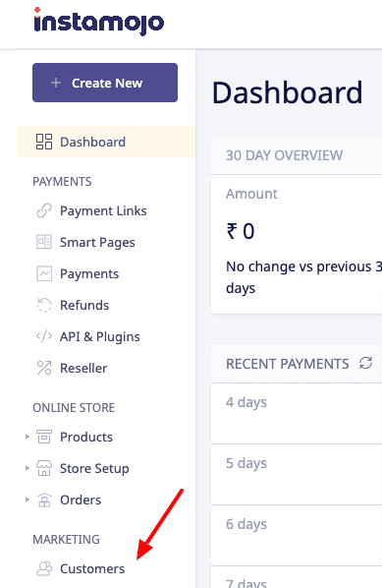This screenshot has width=382, height=588.
Task: Select Smart Pages from the sidebar
Action: tap(97, 242)
